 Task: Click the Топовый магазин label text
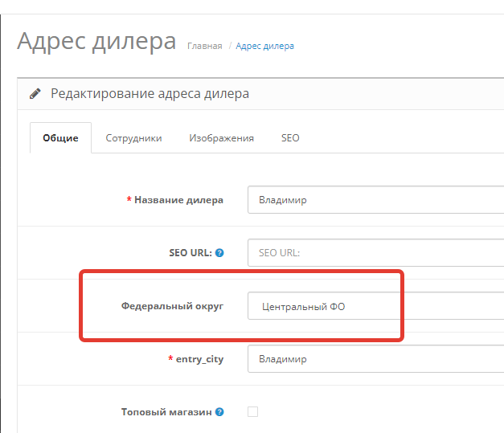click(166, 412)
